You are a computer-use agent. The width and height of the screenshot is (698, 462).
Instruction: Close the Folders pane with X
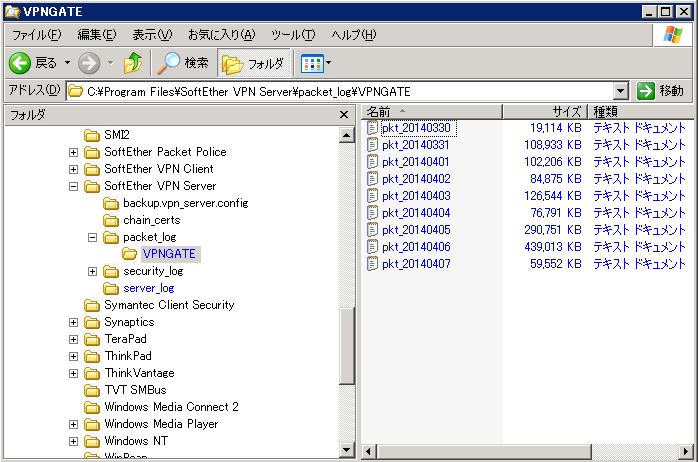click(x=344, y=115)
